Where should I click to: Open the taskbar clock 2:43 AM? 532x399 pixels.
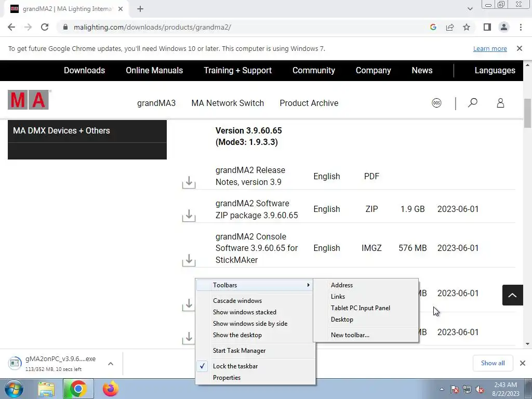click(x=506, y=389)
